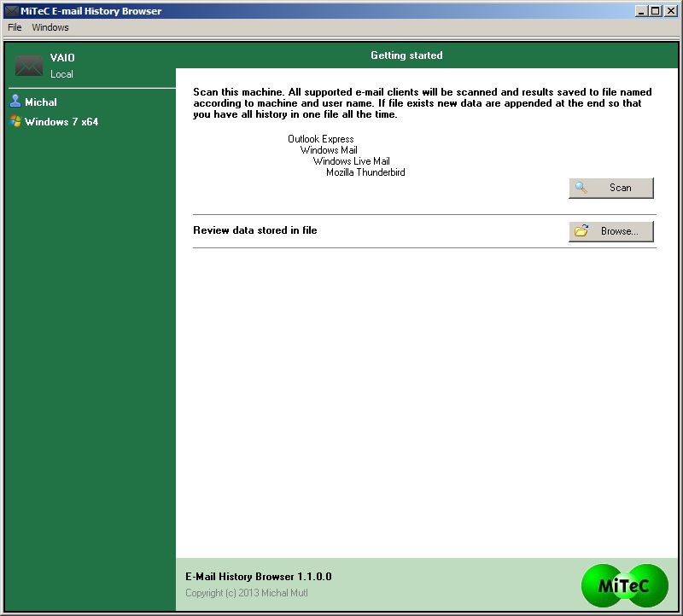Click the magnifier icon on the Scan button

[x=582, y=188]
